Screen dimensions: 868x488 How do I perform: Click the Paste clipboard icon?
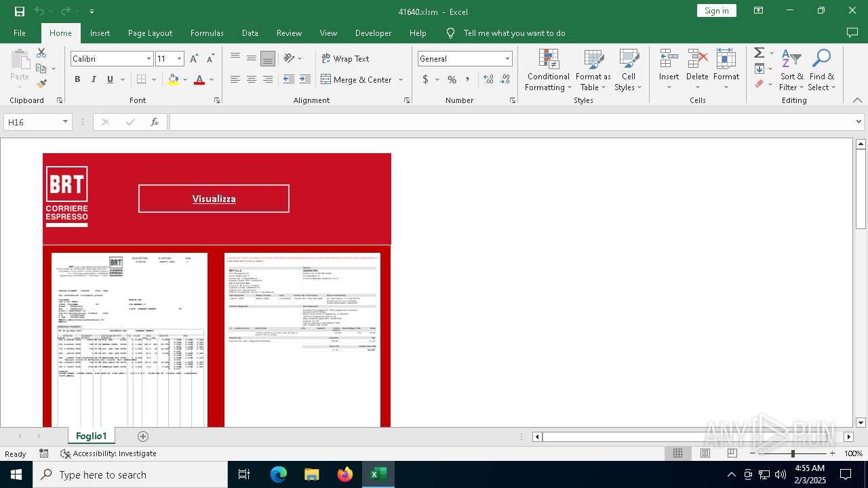coord(20,59)
